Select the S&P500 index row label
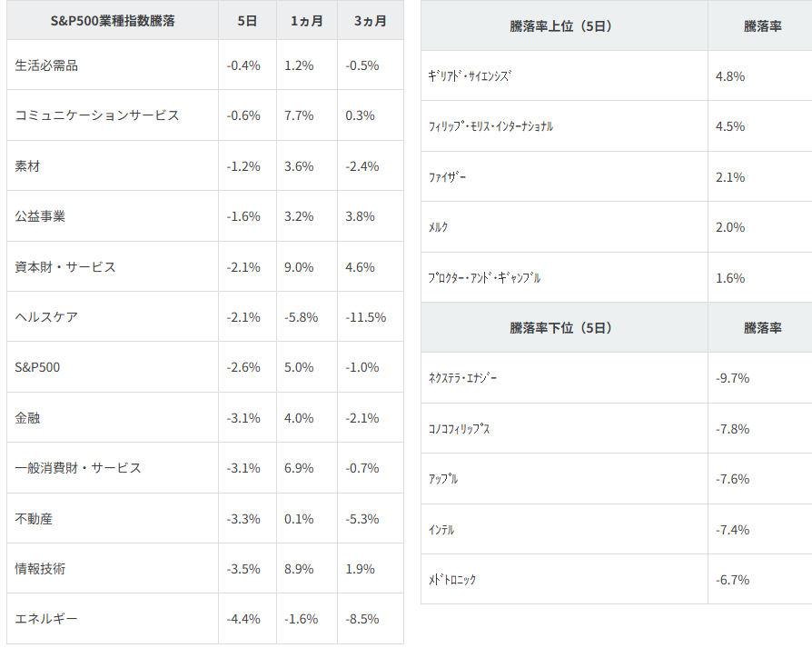The height and width of the screenshot is (658, 812). pyautogui.click(x=37, y=367)
